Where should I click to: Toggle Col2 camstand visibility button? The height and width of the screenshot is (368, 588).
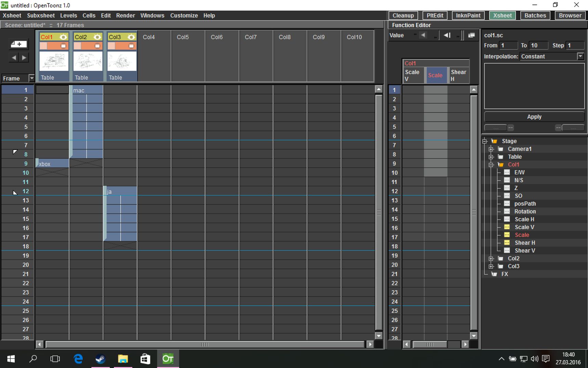pyautogui.click(x=97, y=46)
